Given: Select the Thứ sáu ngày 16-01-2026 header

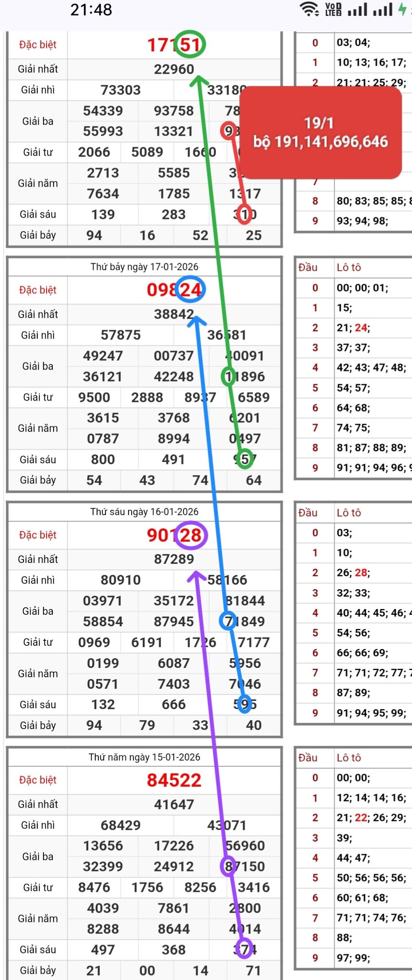Looking at the screenshot, I should coord(144,512).
